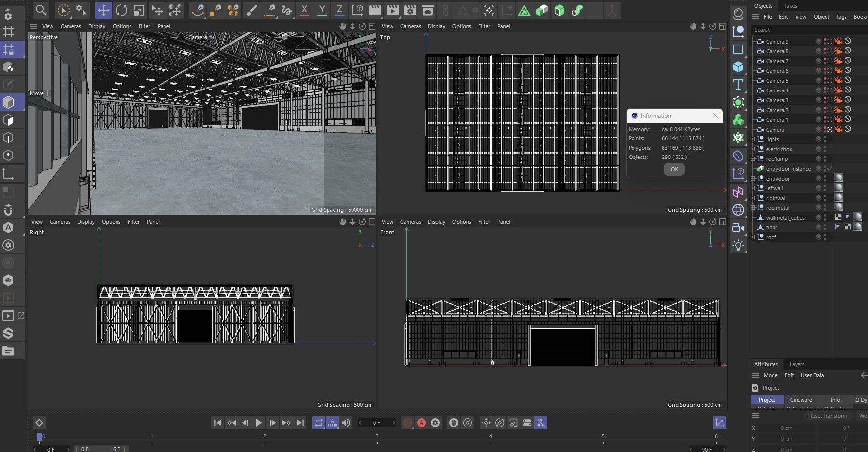Click Reset Transform button
The image size is (868, 452).
coord(827,416)
